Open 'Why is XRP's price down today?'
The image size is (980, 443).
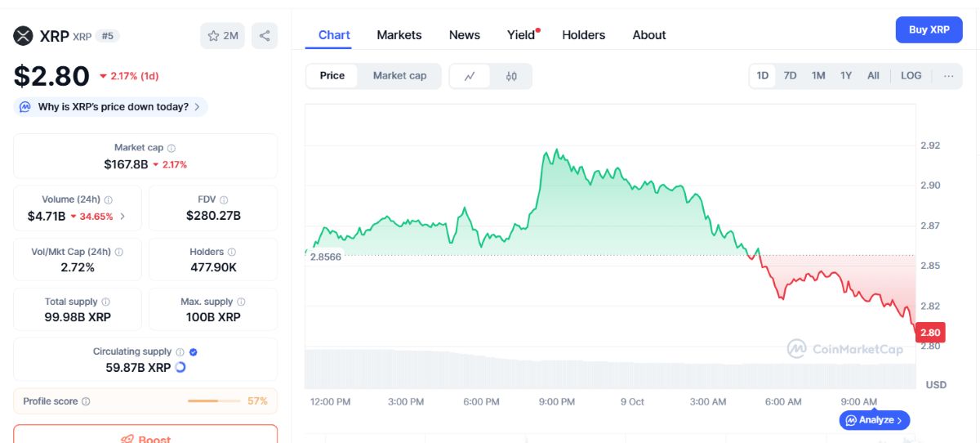tap(111, 107)
